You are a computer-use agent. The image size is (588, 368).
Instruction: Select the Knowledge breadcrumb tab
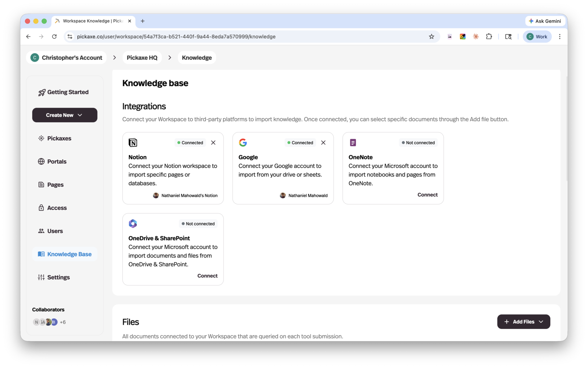pyautogui.click(x=197, y=58)
